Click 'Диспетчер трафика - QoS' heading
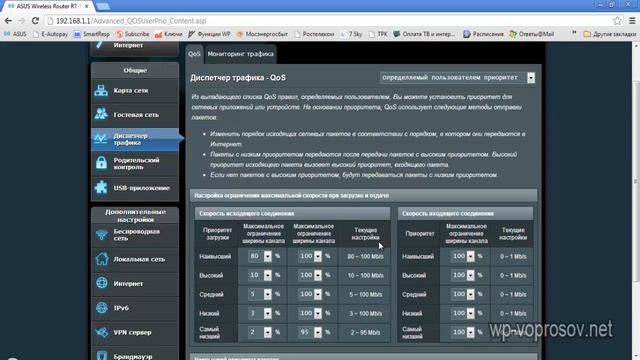Image resolution: width=640 pixels, height=360 pixels. click(x=238, y=78)
